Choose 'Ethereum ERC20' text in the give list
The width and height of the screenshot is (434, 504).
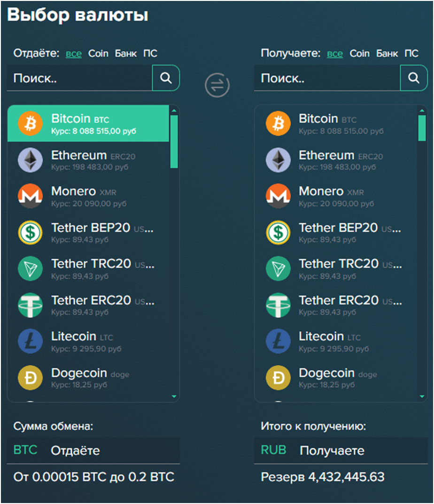tap(93, 156)
